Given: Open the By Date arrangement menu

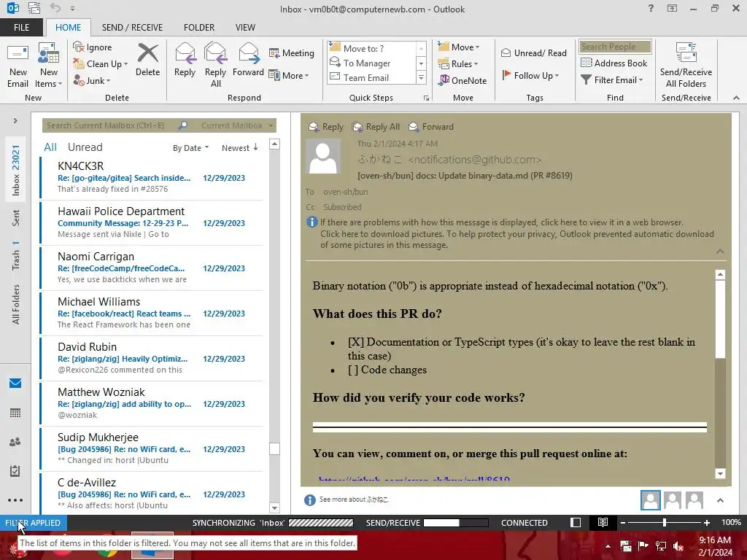Looking at the screenshot, I should pyautogui.click(x=190, y=148).
